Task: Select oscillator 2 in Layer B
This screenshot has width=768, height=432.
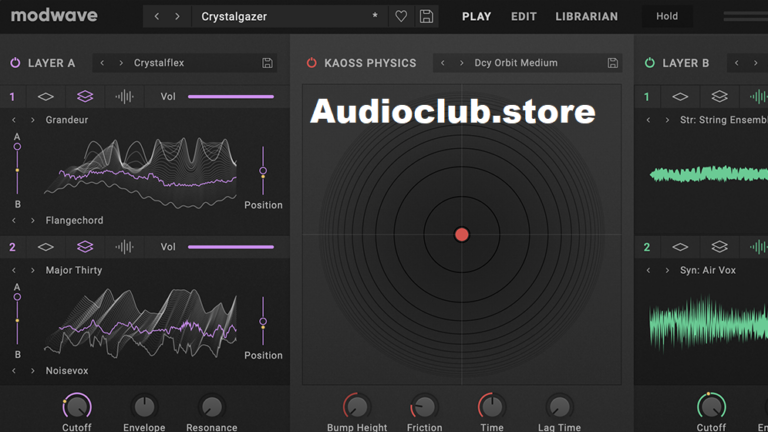Action: (647, 247)
